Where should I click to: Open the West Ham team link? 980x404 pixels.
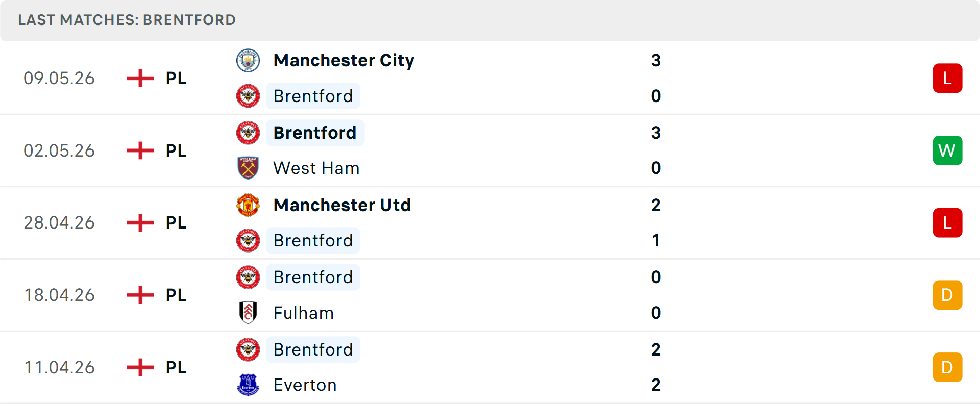316,168
